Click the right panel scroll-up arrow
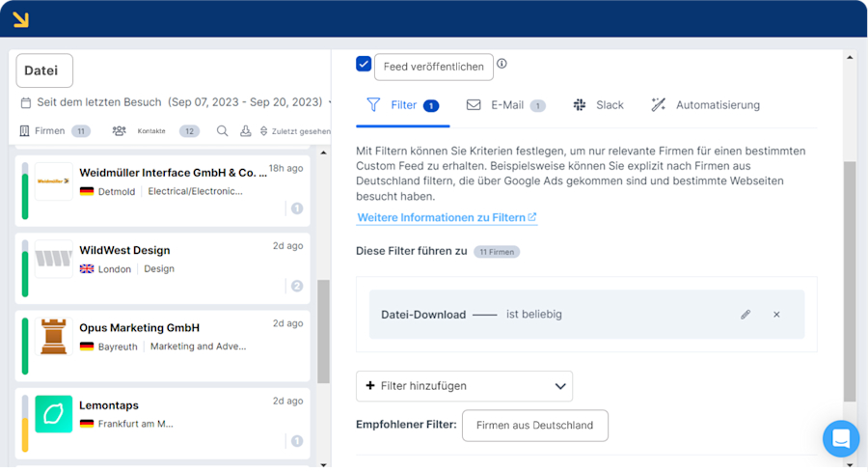868x472 pixels. (850, 58)
